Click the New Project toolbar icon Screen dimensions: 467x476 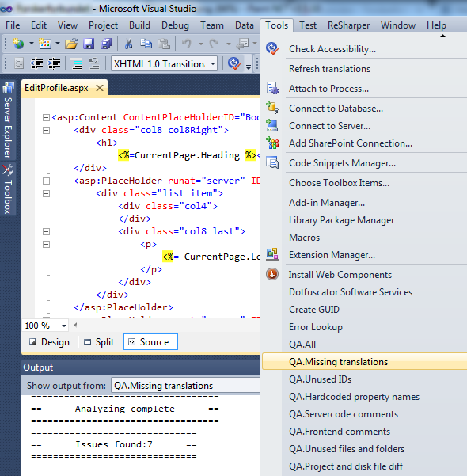pos(18,44)
